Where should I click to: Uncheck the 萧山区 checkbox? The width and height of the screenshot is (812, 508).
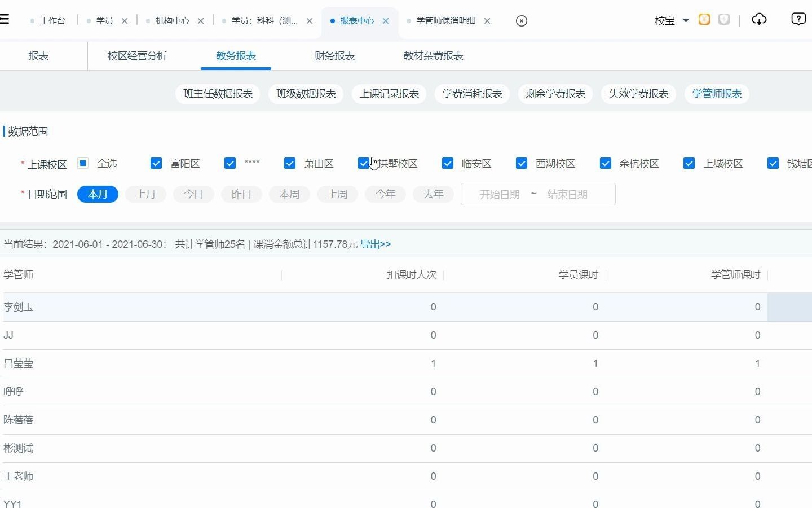tap(290, 163)
